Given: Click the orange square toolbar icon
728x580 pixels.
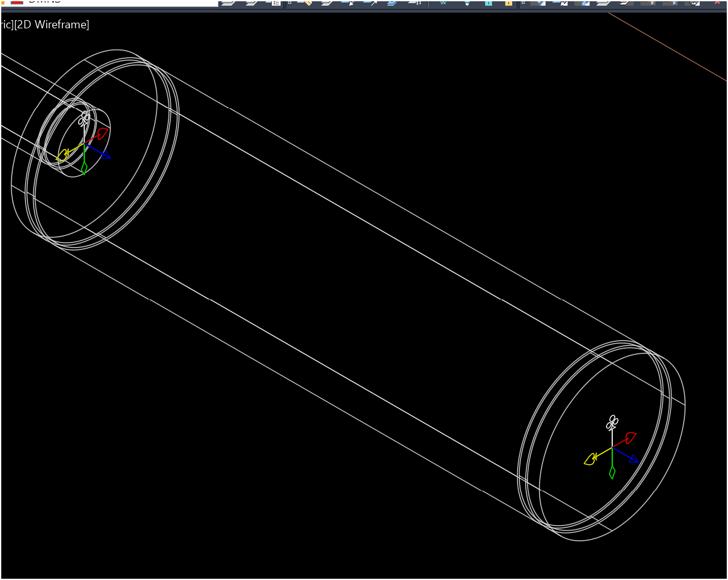Looking at the screenshot, I should click(x=508, y=3).
